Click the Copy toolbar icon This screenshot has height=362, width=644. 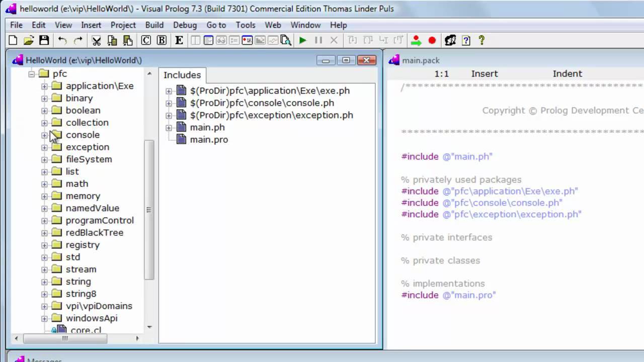(112, 41)
